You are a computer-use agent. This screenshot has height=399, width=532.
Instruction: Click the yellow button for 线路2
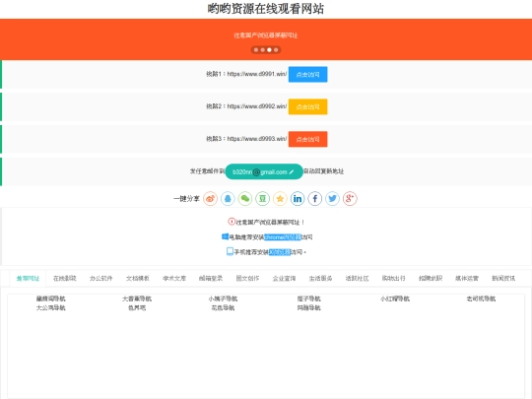coord(307,106)
